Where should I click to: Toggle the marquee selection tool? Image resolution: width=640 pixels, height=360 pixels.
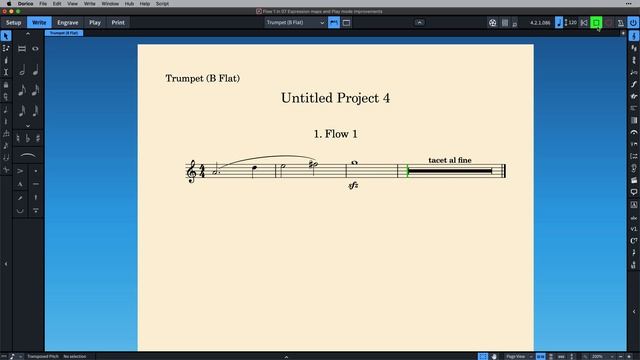point(483,357)
